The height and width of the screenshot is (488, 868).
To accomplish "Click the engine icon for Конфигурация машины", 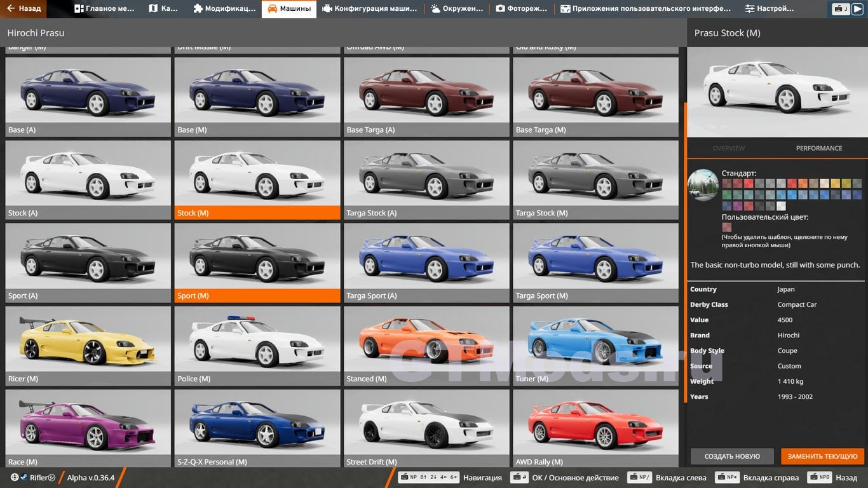I will [x=327, y=9].
